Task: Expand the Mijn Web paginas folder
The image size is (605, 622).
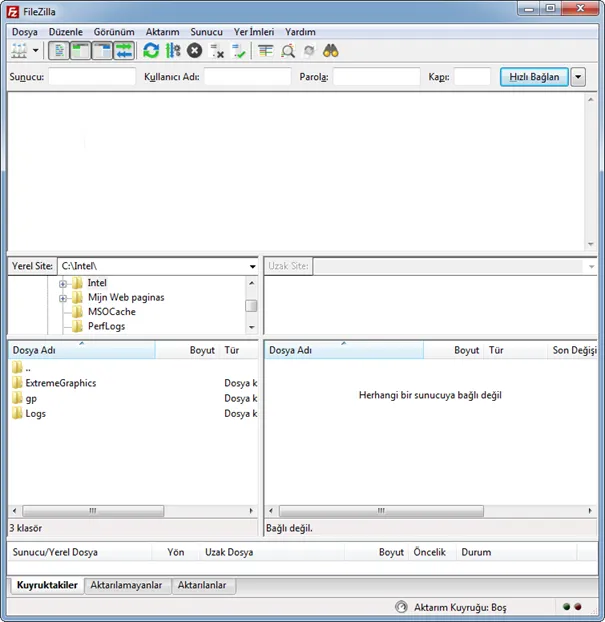Action: (63, 298)
